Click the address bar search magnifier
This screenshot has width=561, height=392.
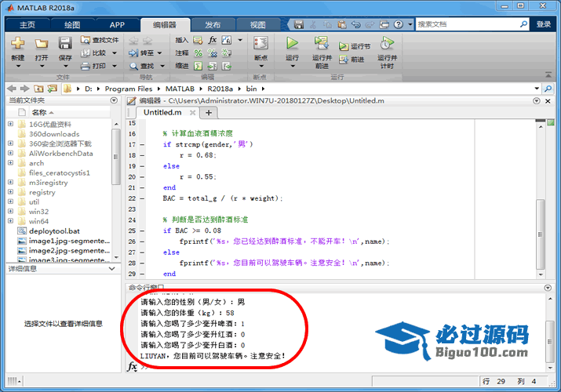pos(548,89)
